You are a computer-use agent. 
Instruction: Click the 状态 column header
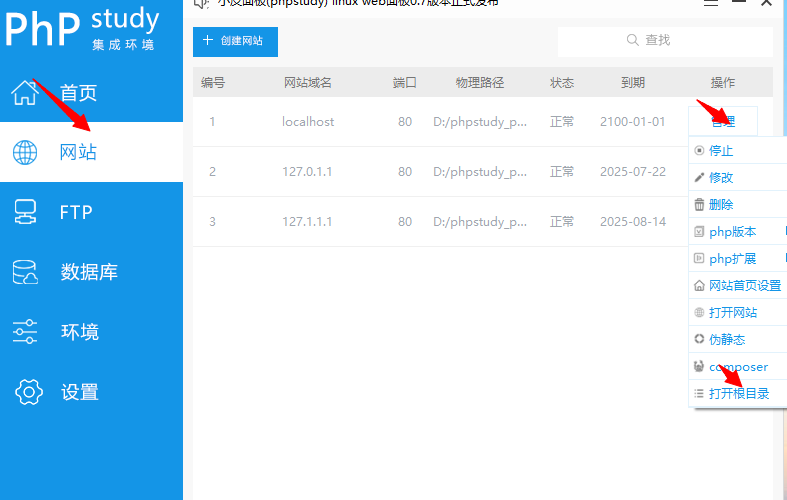pyautogui.click(x=562, y=82)
